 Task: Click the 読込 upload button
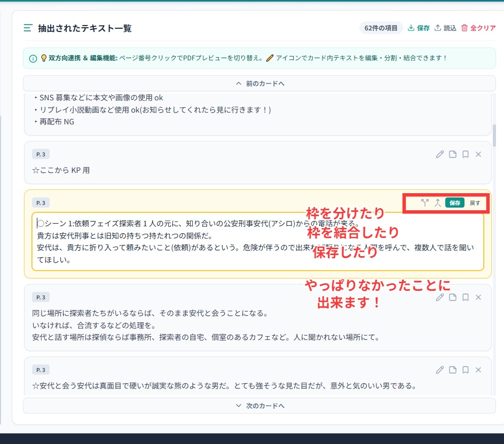(x=445, y=28)
